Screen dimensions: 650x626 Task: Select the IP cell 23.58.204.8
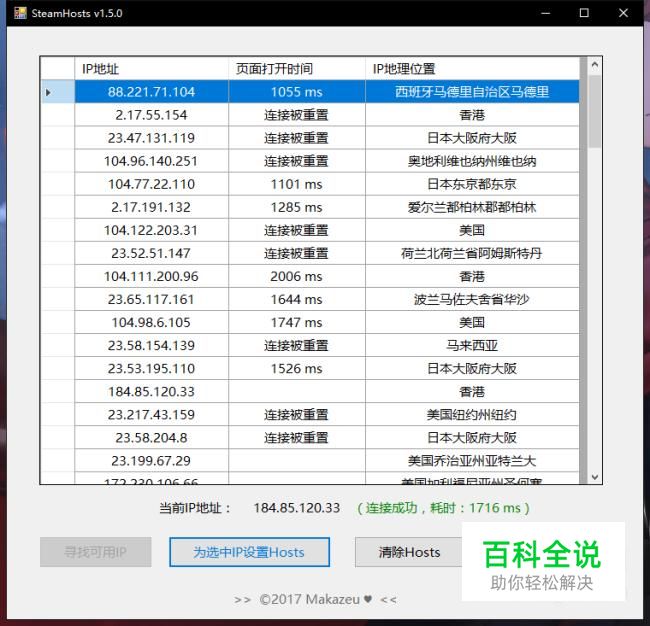151,438
